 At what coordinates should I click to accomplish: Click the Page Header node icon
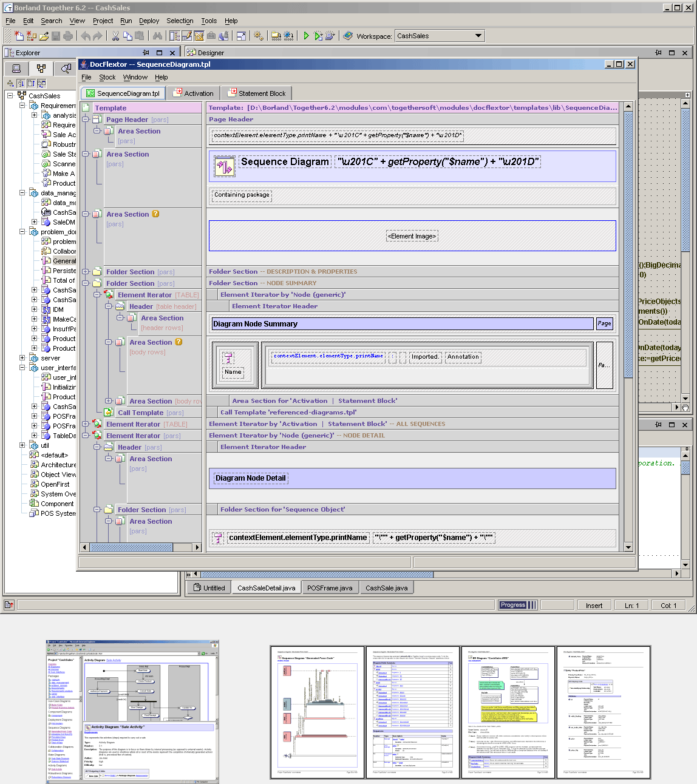click(x=98, y=120)
